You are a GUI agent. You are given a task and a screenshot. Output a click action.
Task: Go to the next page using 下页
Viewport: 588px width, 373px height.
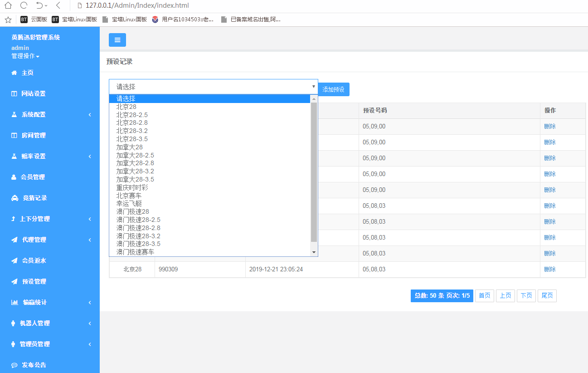(x=526, y=295)
